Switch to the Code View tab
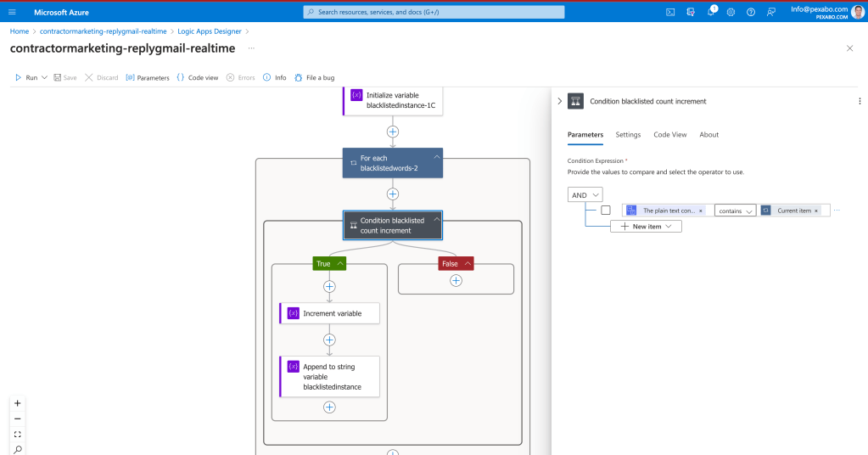This screenshot has height=455, width=868. point(669,134)
